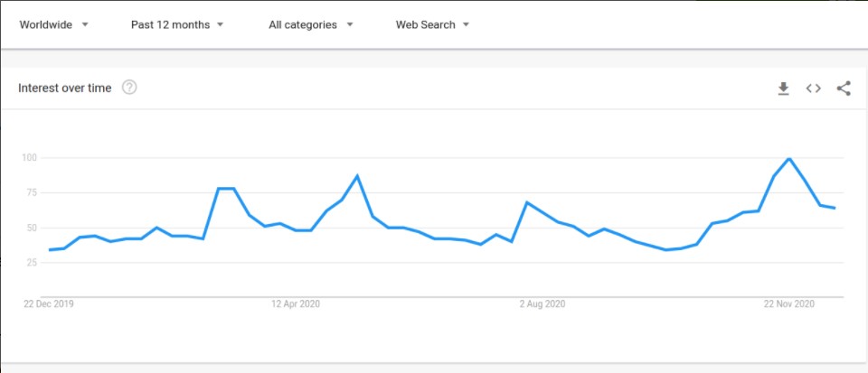
Task: Open the Past 12 months time range dropdown
Action: click(177, 24)
